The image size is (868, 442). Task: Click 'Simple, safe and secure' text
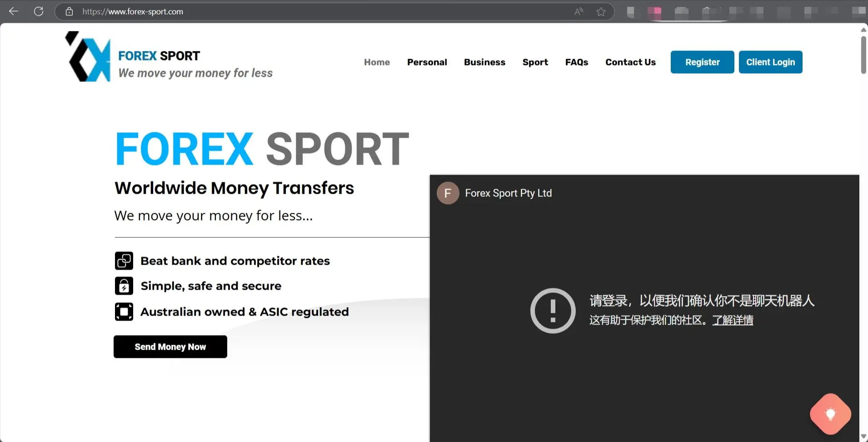tap(211, 286)
